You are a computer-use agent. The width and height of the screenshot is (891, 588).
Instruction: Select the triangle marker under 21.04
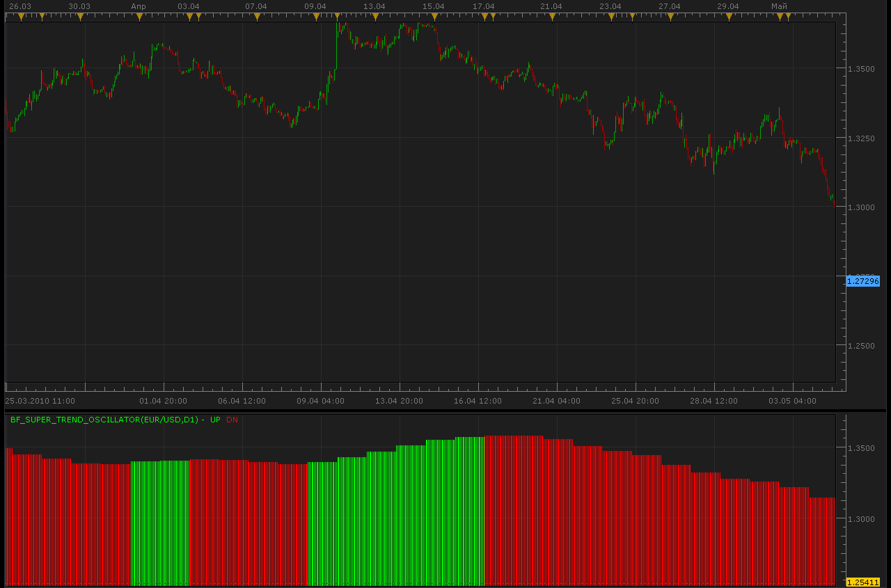click(552, 17)
